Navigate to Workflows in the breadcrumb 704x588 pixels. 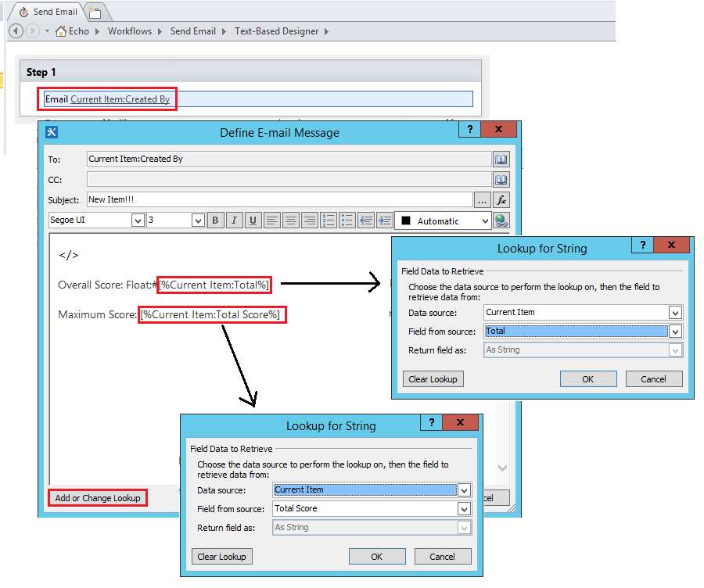(130, 31)
